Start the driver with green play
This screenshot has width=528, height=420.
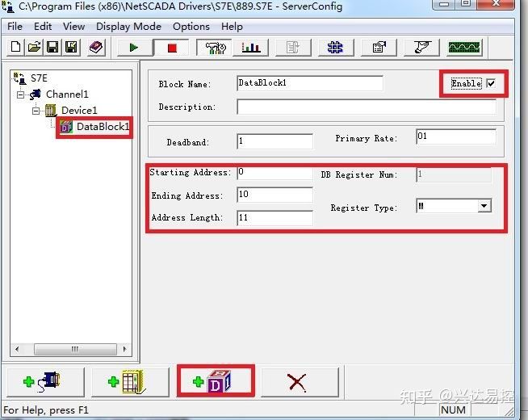134,48
